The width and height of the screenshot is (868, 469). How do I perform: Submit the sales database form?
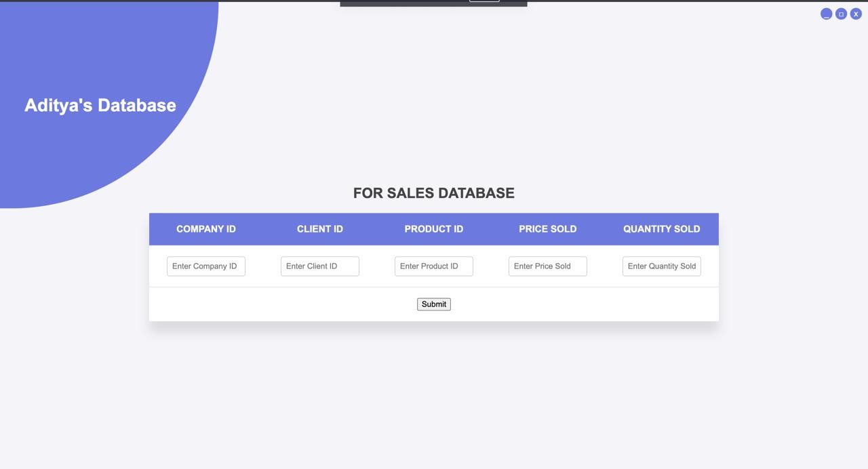point(434,304)
